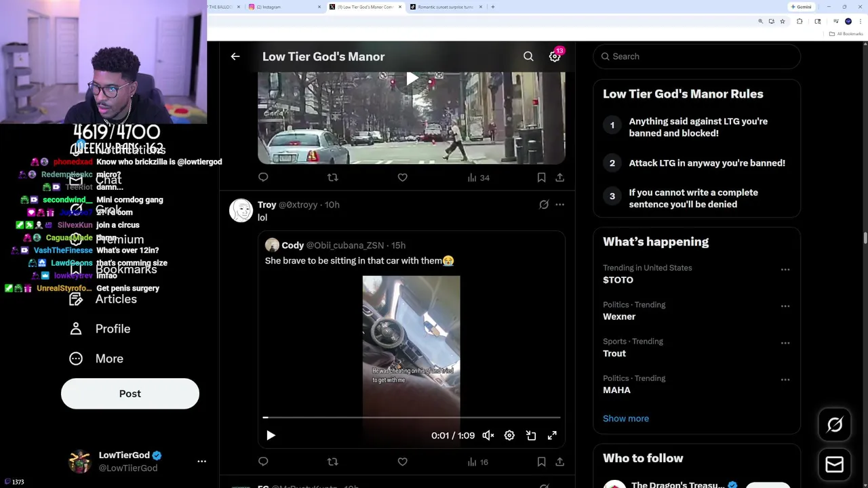Screen dimensions: 868x488
Task: Open Chrome extensions puzzle icon
Action: 800,22
